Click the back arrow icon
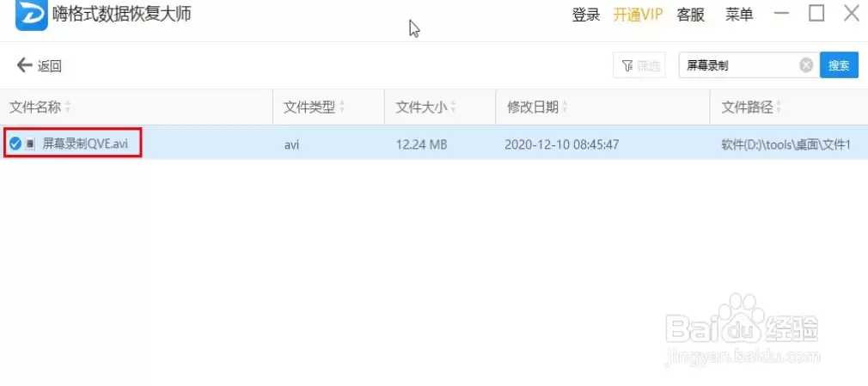868x386 pixels. (x=24, y=65)
